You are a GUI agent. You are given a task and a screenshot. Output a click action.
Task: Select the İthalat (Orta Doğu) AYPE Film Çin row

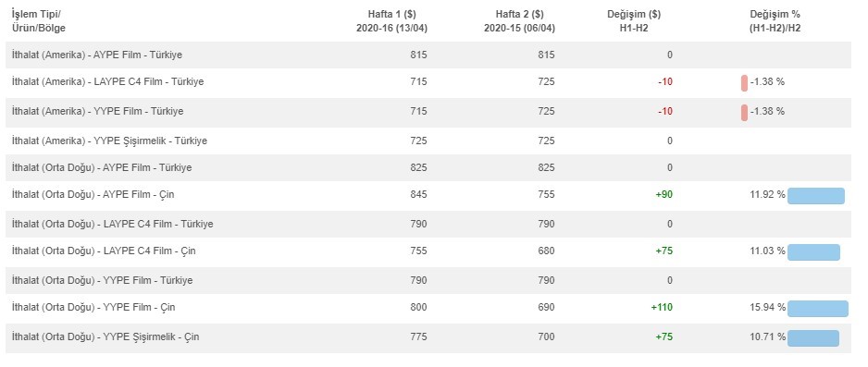[428, 195]
